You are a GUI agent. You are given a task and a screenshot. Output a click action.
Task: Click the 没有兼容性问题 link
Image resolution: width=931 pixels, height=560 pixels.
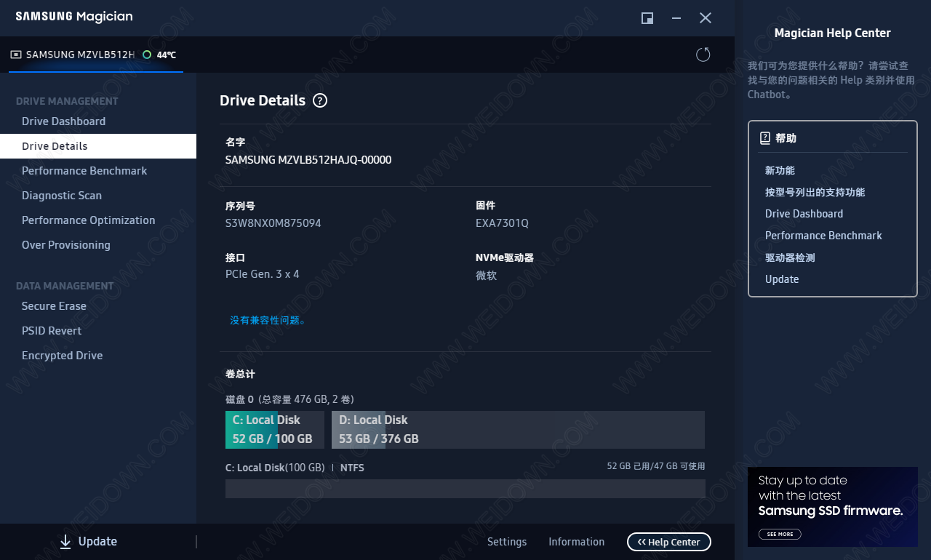(x=268, y=320)
